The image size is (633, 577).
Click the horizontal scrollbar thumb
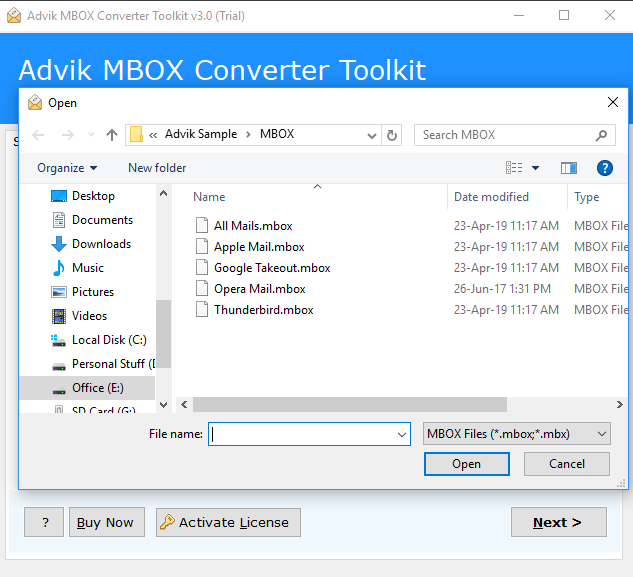click(350, 404)
